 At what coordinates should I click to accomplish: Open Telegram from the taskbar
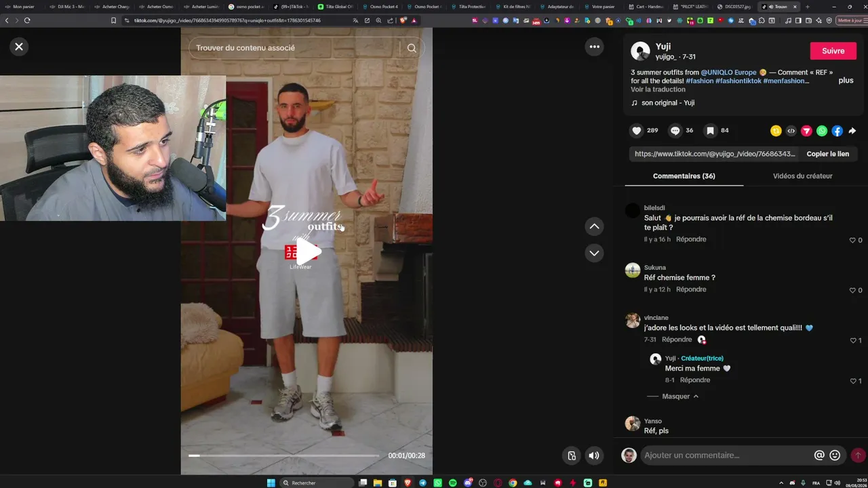423,483
